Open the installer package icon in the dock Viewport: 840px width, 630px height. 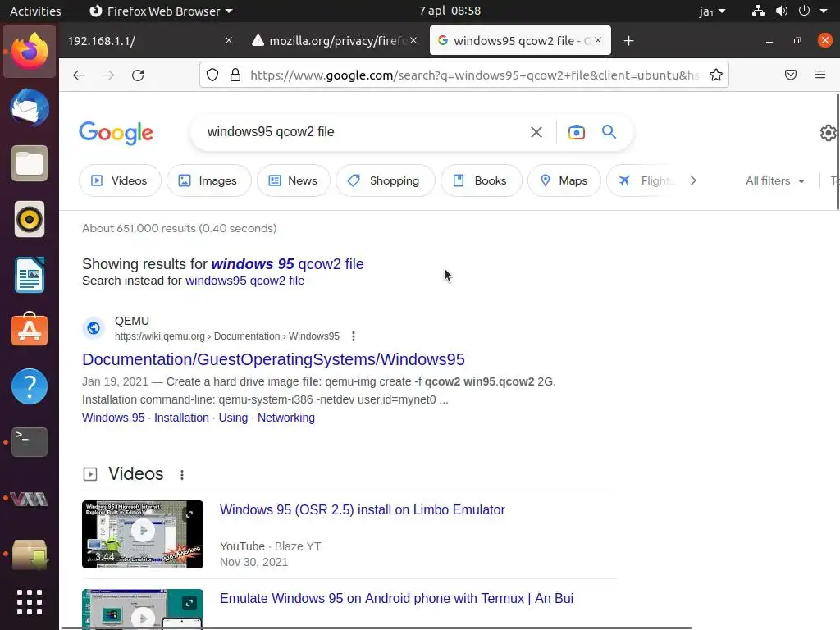point(30,554)
